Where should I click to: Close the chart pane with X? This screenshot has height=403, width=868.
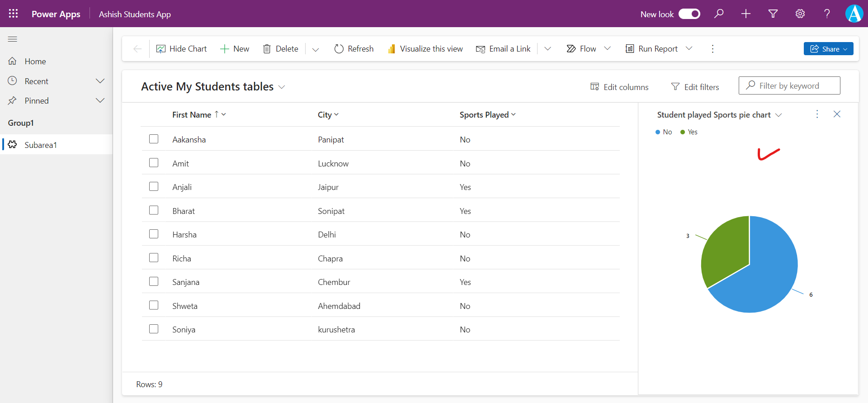pyautogui.click(x=837, y=114)
